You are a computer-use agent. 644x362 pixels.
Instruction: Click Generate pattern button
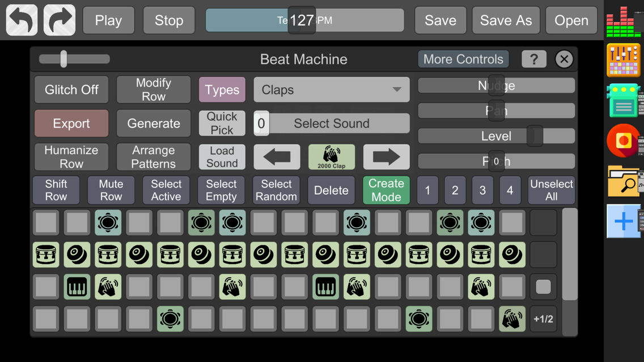click(x=154, y=123)
